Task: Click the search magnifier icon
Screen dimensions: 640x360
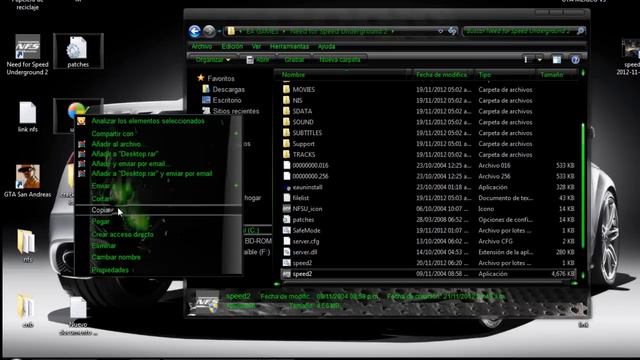Action: click(580, 31)
